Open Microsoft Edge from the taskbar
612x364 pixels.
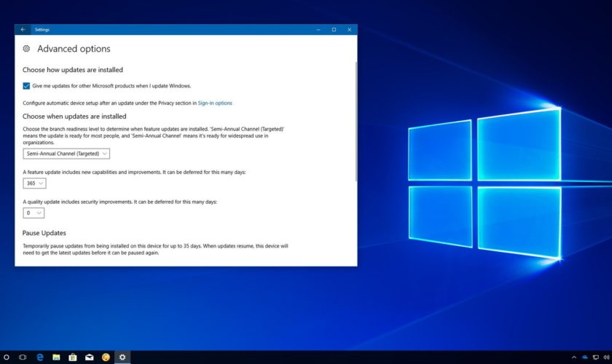tap(40, 357)
